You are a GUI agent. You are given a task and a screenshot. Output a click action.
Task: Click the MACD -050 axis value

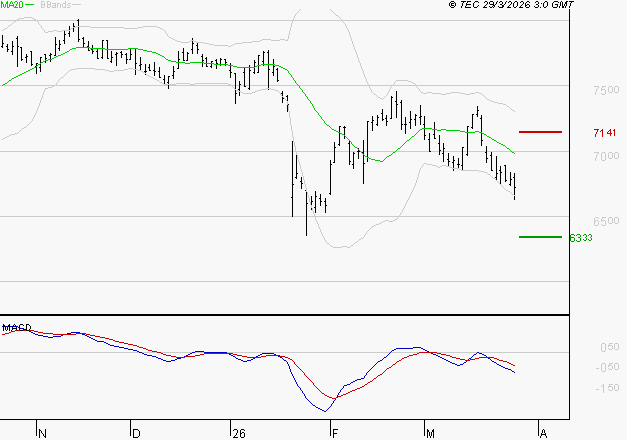[x=607, y=367]
